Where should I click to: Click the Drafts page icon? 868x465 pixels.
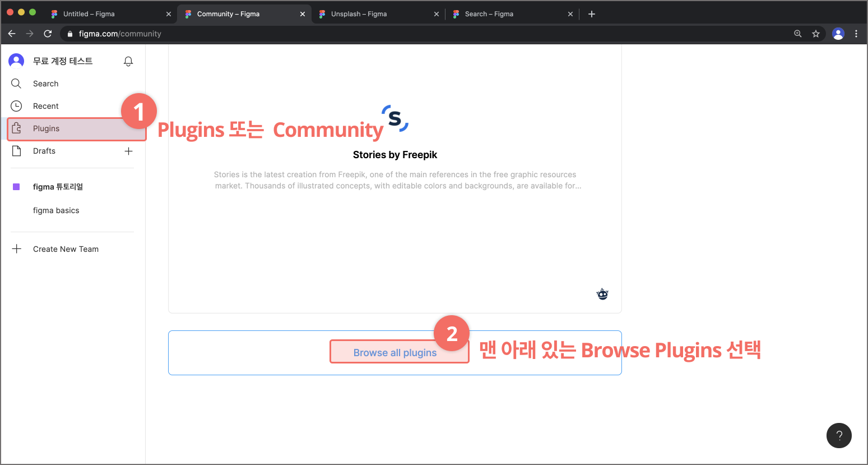(17, 151)
